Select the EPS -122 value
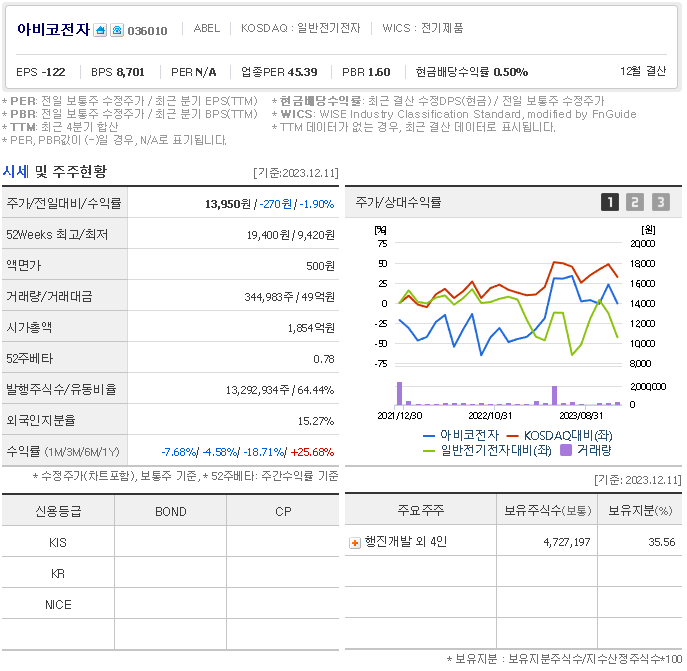The image size is (687, 671). pos(41,72)
